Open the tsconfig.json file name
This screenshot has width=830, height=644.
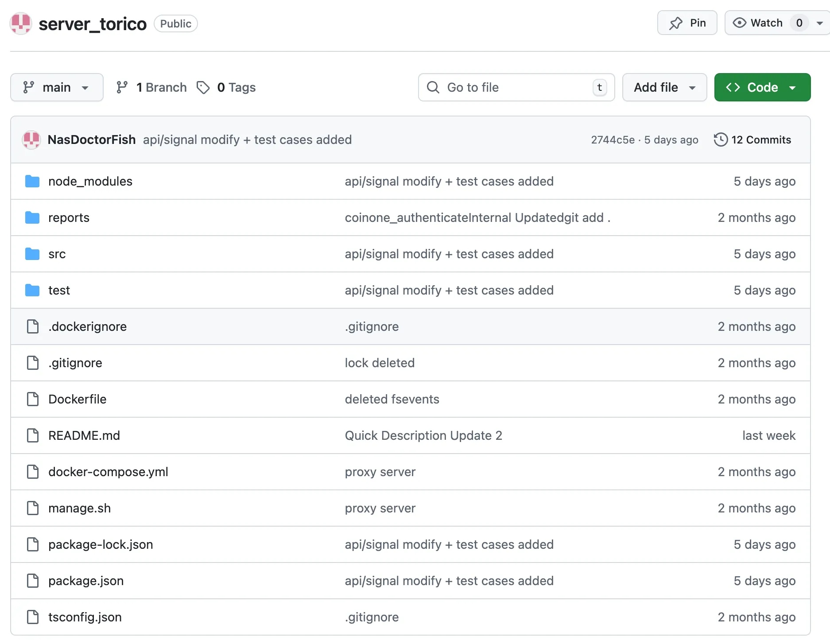click(85, 617)
